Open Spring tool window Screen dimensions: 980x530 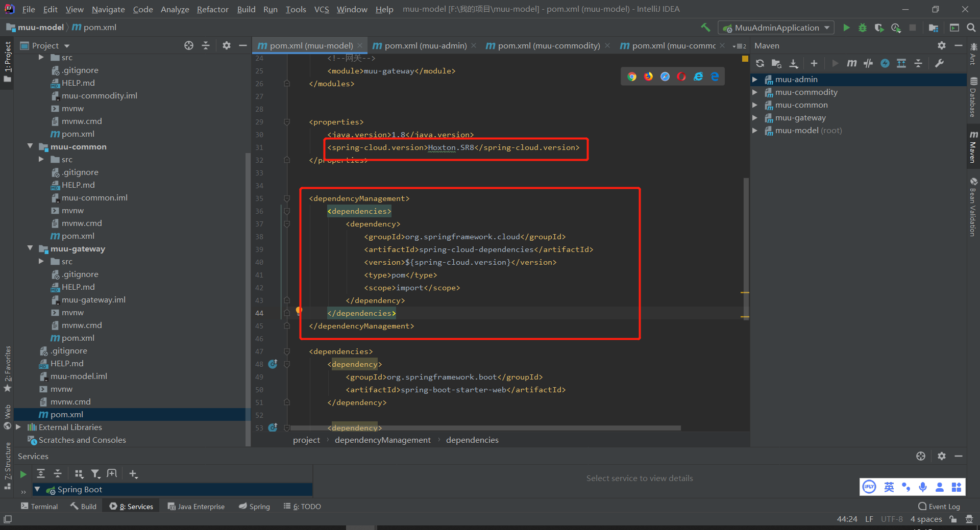(254, 507)
